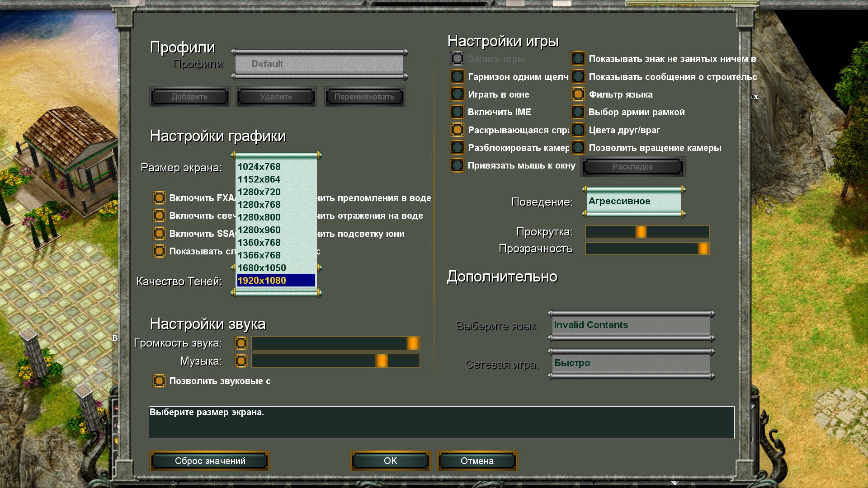Toggle disabled Запись игры checkbox
Image resolution: width=868 pixels, height=488 pixels.
(458, 59)
